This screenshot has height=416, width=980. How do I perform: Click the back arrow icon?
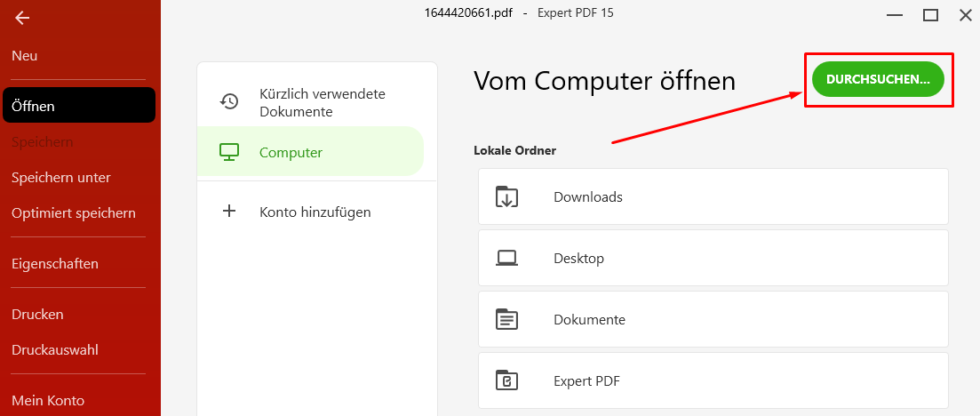pos(22,18)
